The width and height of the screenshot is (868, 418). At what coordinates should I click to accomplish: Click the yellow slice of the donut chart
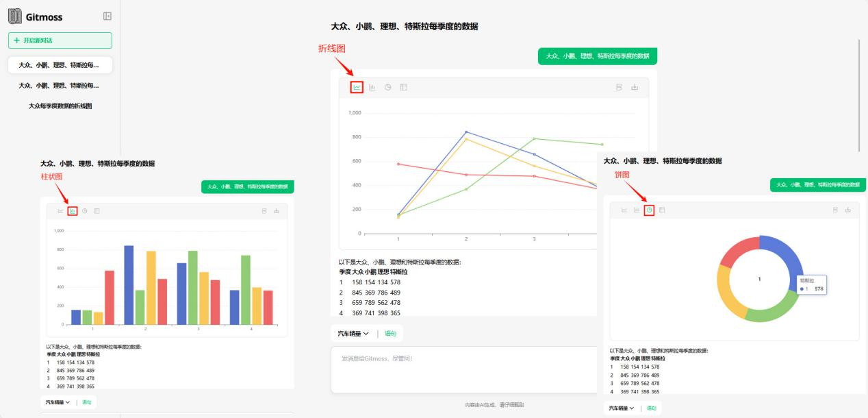click(x=728, y=291)
